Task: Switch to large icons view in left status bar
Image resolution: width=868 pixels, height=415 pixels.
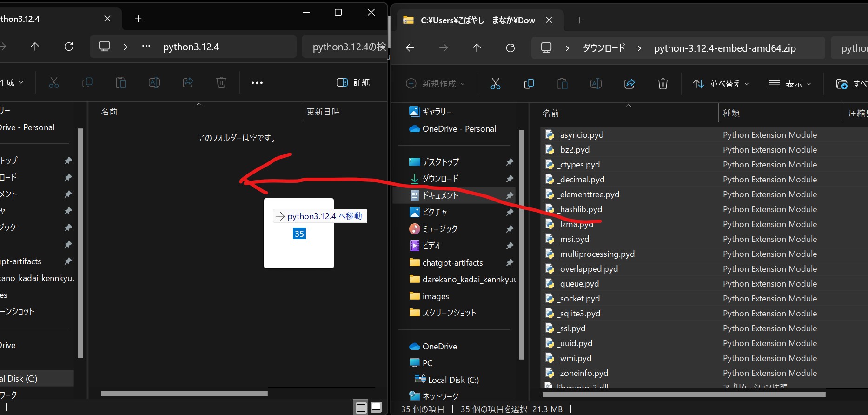Action: pyautogui.click(x=376, y=407)
